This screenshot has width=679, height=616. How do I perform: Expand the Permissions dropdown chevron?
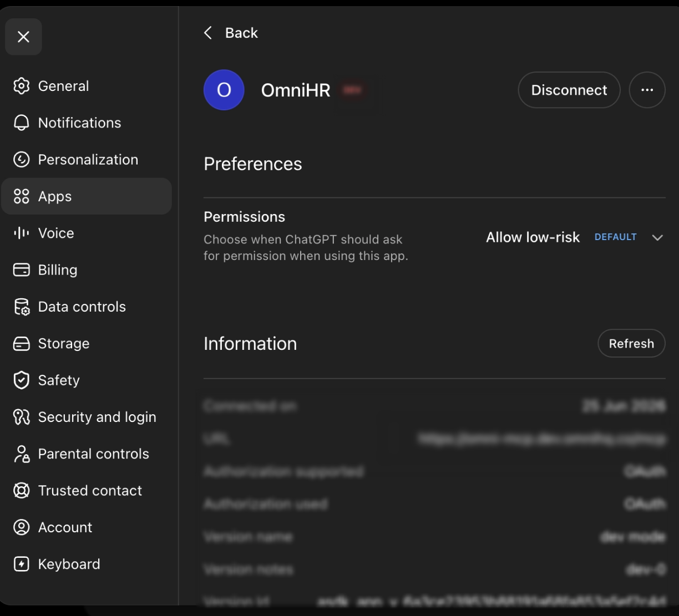(x=657, y=237)
